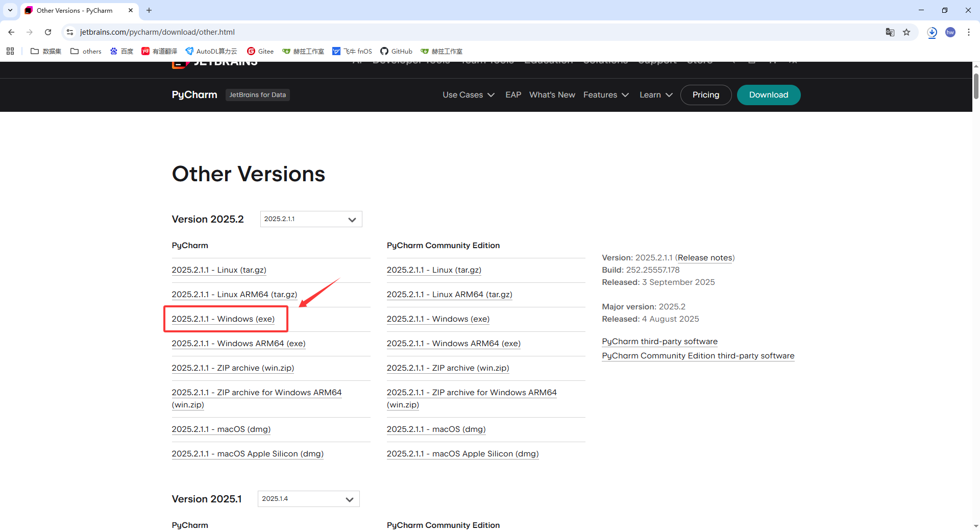This screenshot has height=531, width=980.
Task: Click the teal Download button
Action: [x=769, y=95]
